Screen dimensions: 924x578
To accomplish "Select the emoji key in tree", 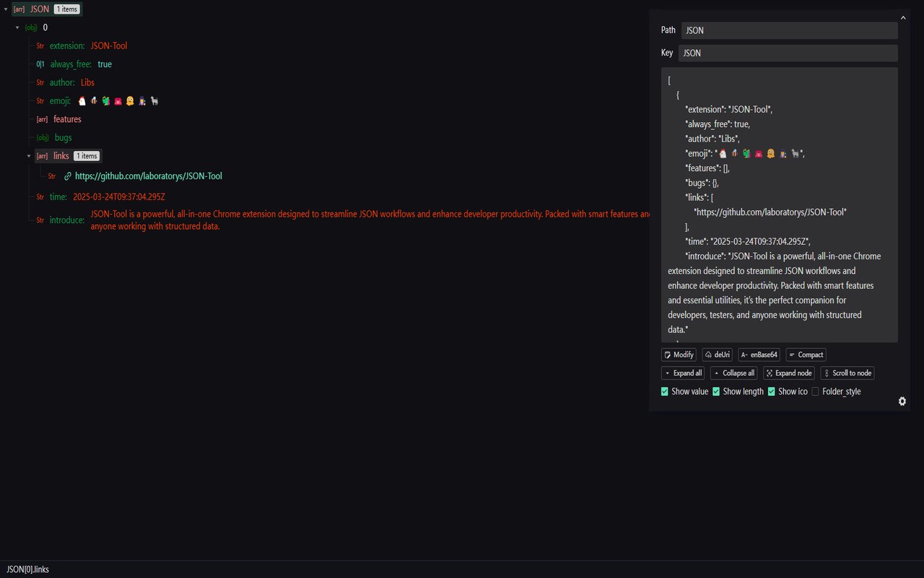I will pos(61,101).
